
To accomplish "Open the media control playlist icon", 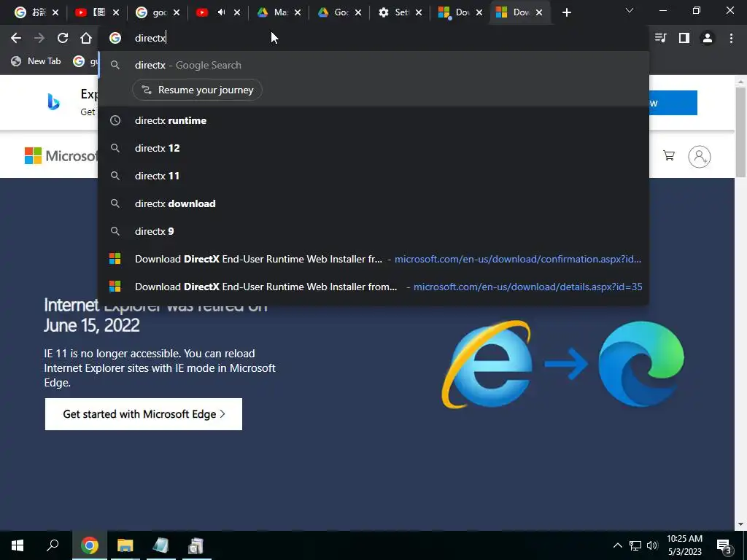I will point(661,38).
